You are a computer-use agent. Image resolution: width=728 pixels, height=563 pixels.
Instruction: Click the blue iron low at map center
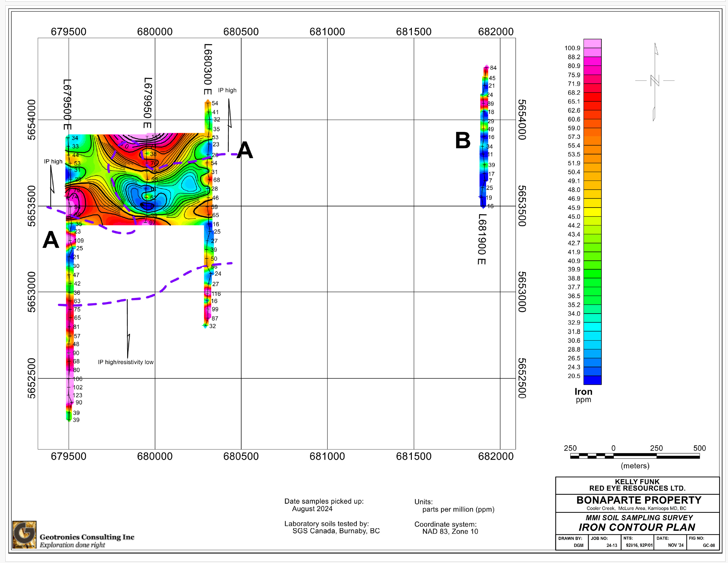point(147,205)
